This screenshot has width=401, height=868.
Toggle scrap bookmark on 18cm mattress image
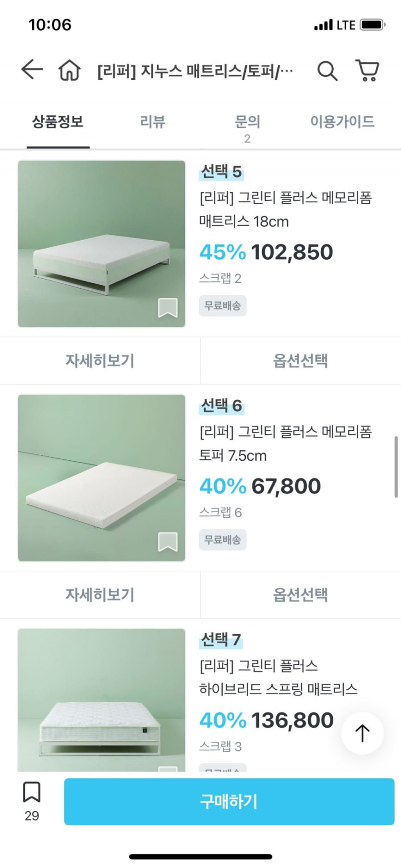tap(168, 308)
